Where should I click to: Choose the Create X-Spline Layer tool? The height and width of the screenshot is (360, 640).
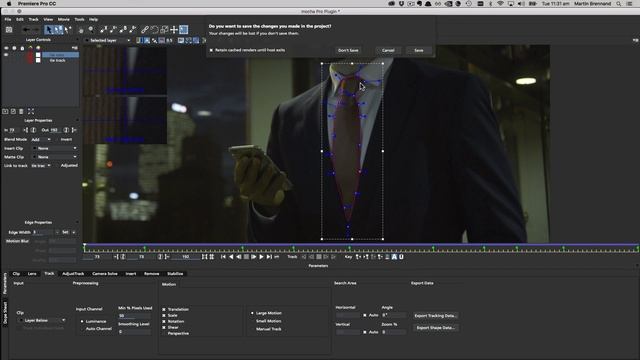(x=104, y=29)
